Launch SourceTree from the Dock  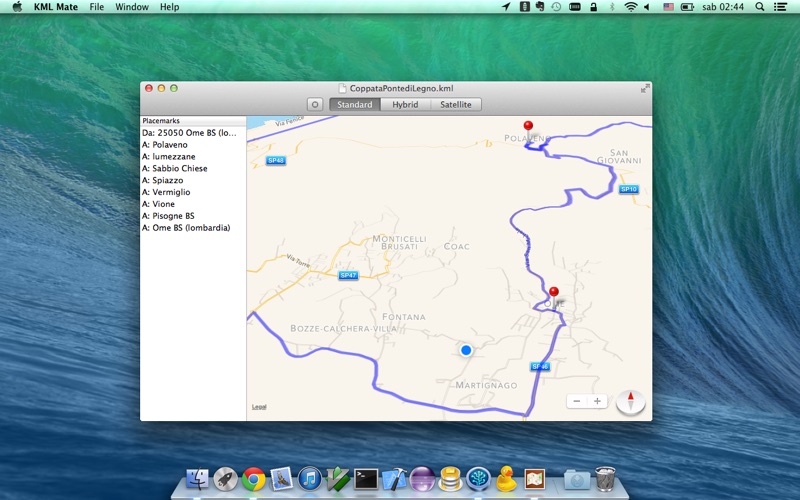478,479
